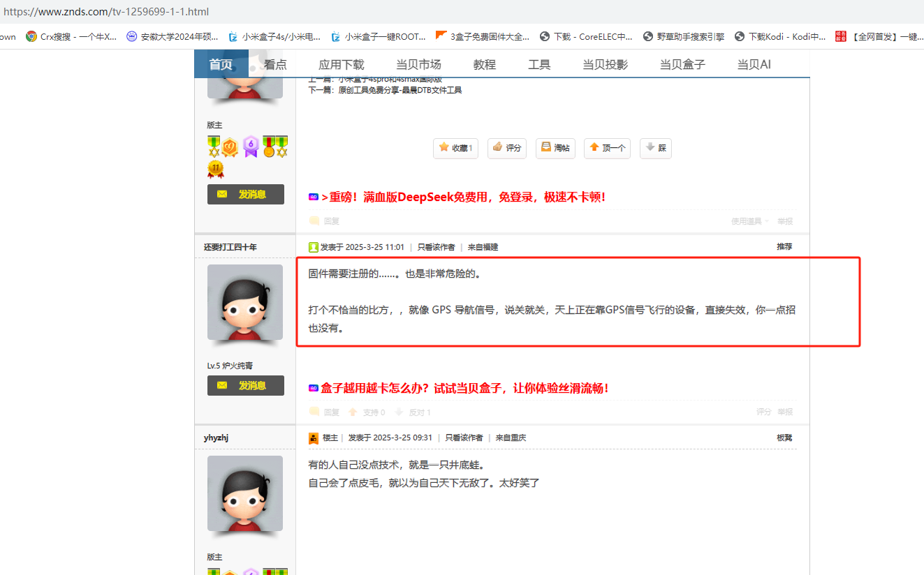Image resolution: width=924 pixels, height=575 pixels.
Task: Click the 淘帖 collect post button
Action: point(555,148)
